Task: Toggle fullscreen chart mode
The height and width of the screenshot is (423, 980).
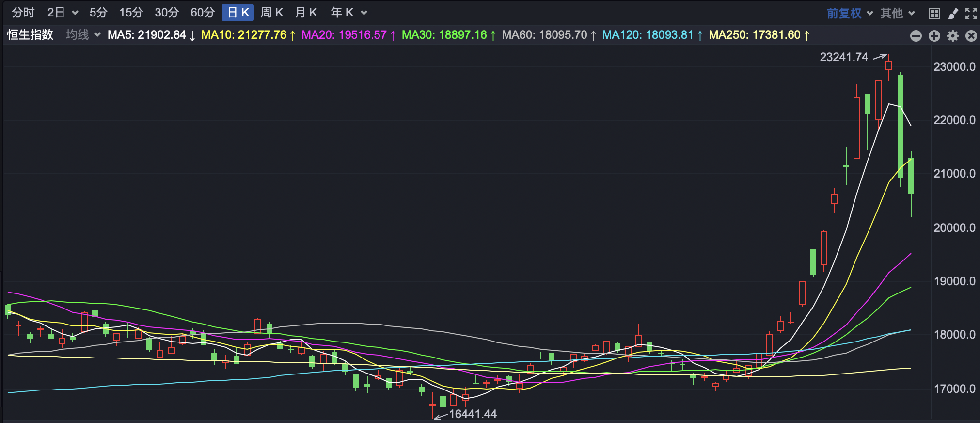Action: click(x=971, y=14)
